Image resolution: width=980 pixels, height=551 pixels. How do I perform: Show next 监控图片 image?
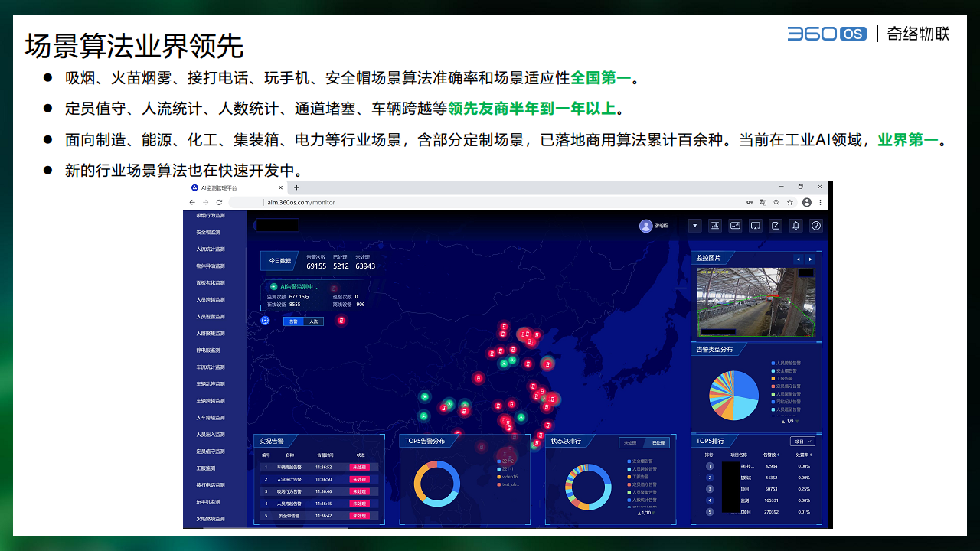coord(810,259)
